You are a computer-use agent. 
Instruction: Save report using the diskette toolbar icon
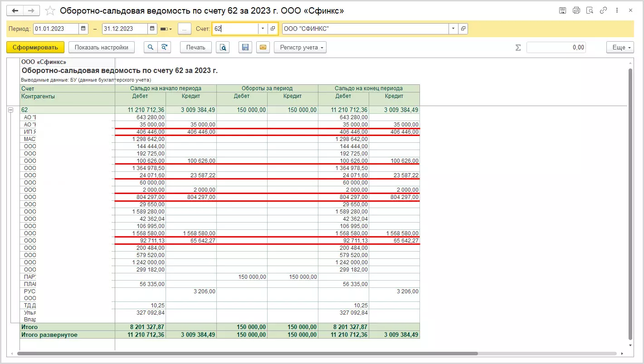pyautogui.click(x=245, y=47)
